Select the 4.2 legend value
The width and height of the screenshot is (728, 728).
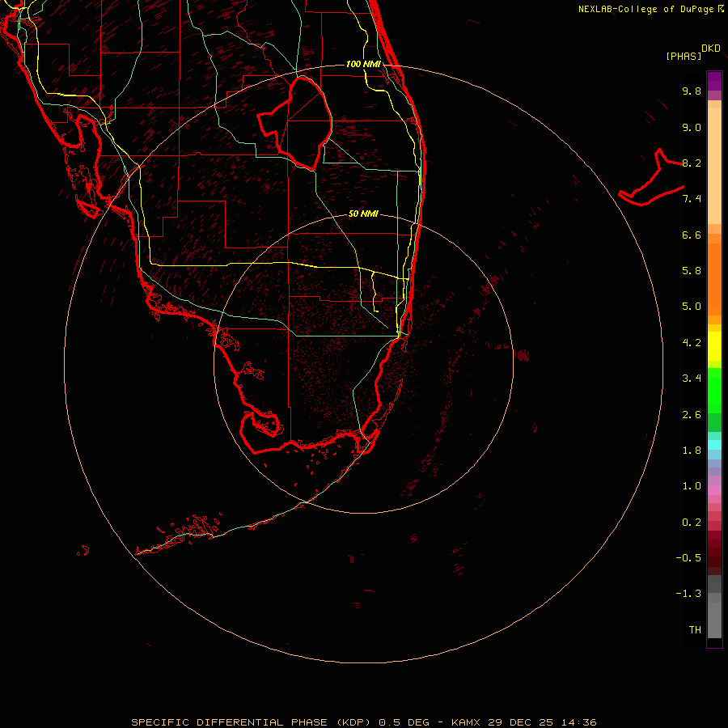tap(692, 343)
